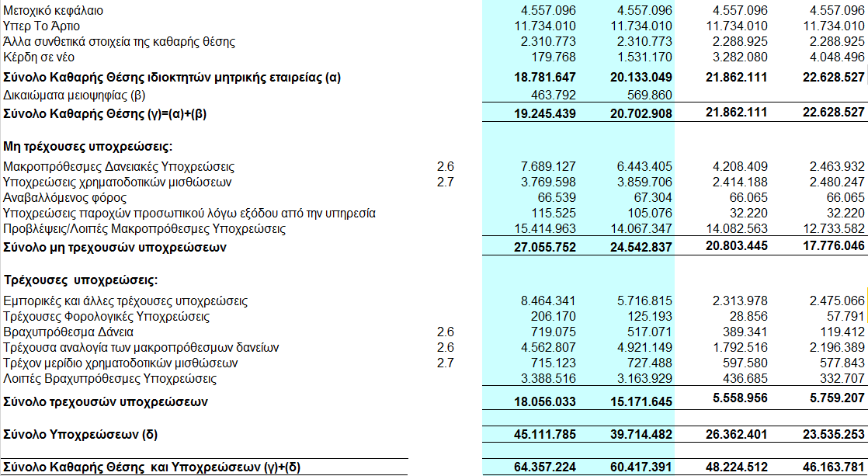Select the non-current total 17.776.046

(834, 245)
